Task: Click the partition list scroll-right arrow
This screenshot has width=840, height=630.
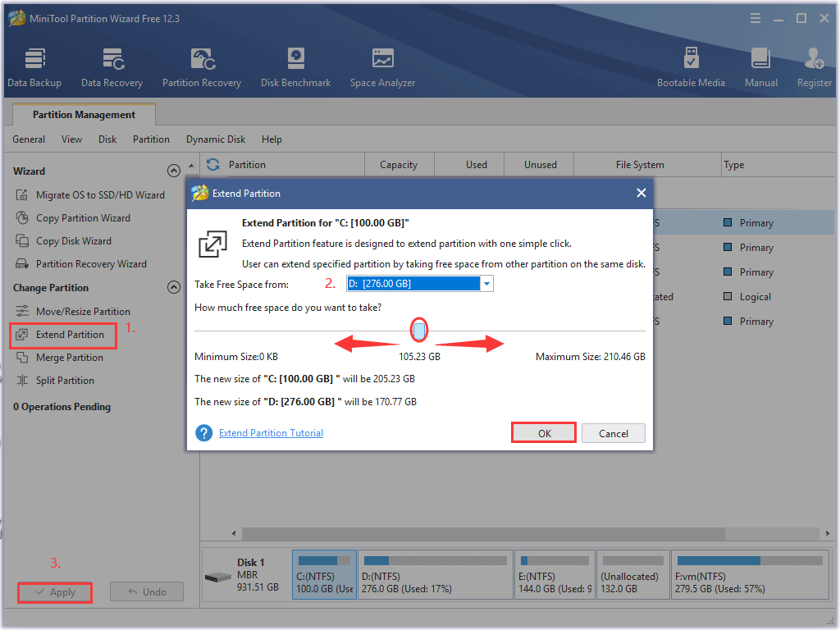Action: click(x=827, y=533)
